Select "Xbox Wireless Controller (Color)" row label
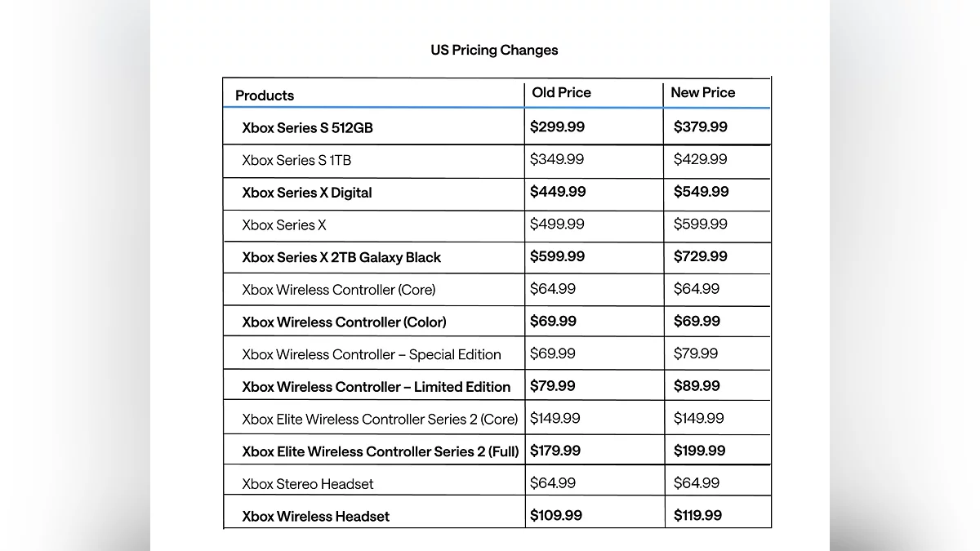Screen dimensions: 980x551 [x=344, y=322]
